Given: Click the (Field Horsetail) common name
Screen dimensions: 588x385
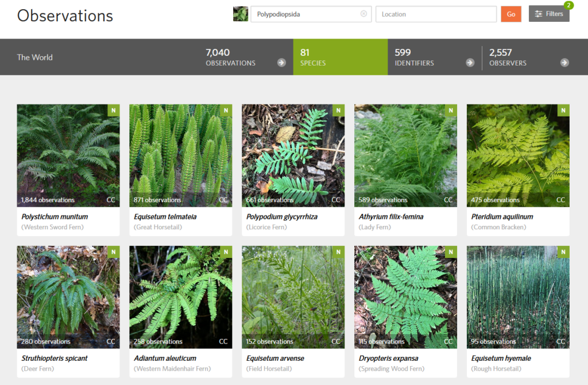Looking at the screenshot, I should click(269, 368).
